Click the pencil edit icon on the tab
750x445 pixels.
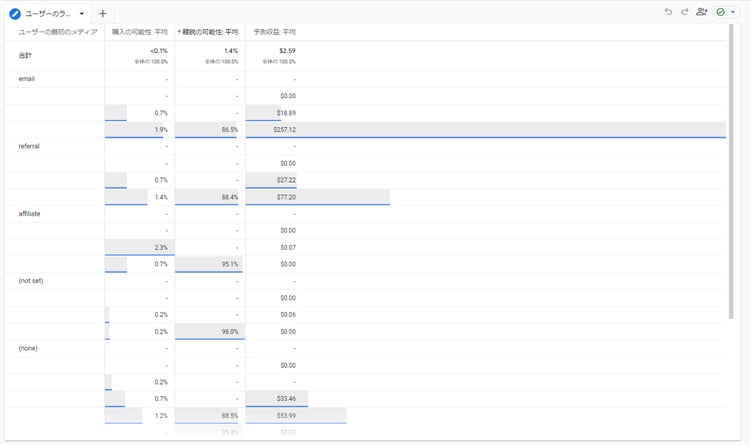15,14
